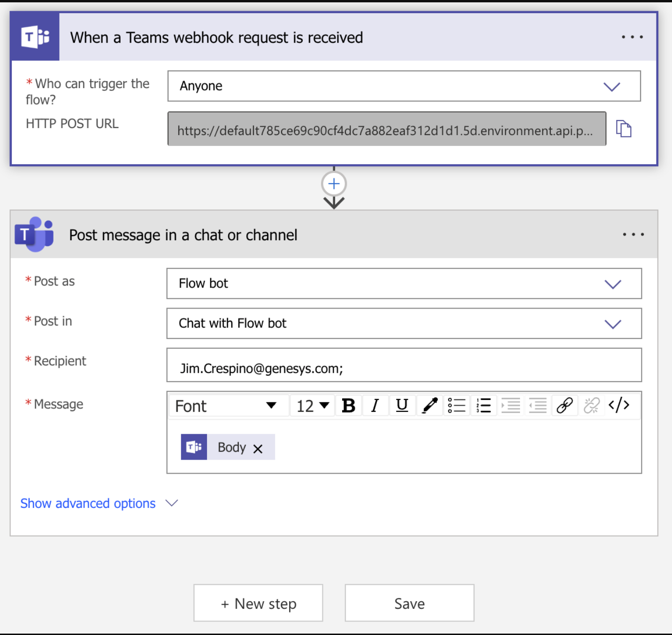Viewport: 672px width, 635px height.
Task: Decrease paragraph indent
Action: 538,406
